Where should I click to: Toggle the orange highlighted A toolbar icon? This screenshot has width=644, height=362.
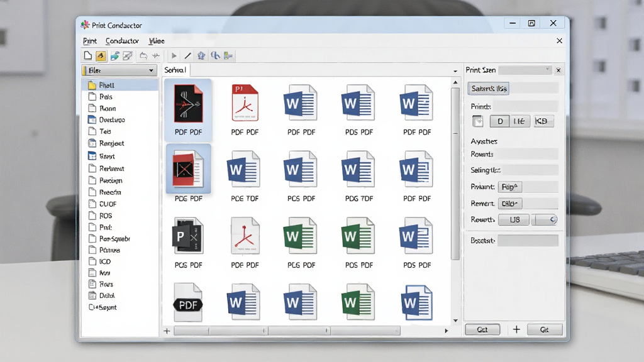(x=101, y=56)
